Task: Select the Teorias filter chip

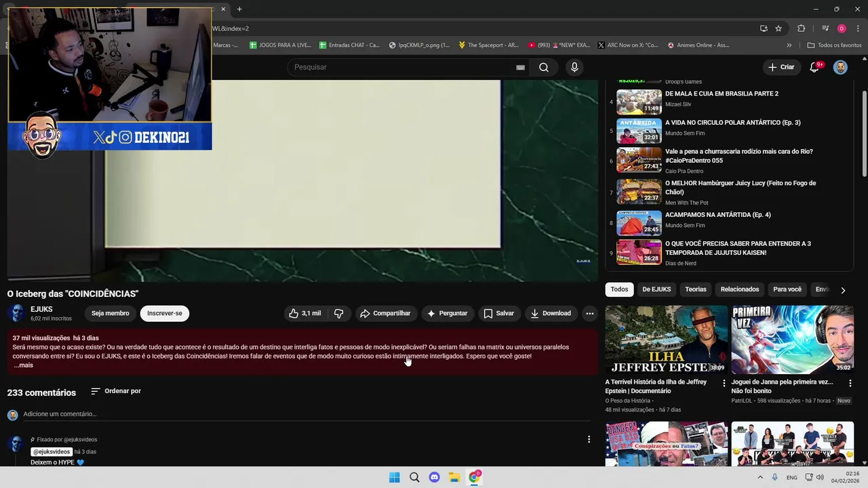Action: click(695, 289)
